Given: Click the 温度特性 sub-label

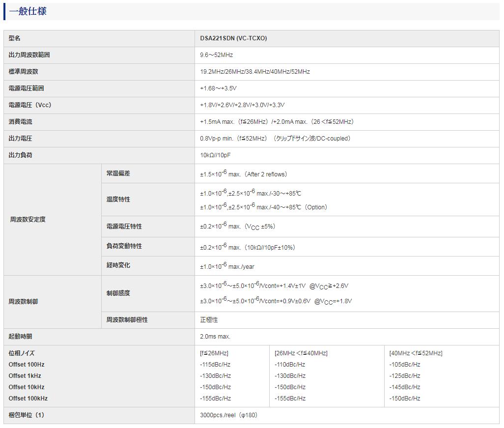Looking at the screenshot, I should click(x=118, y=200).
